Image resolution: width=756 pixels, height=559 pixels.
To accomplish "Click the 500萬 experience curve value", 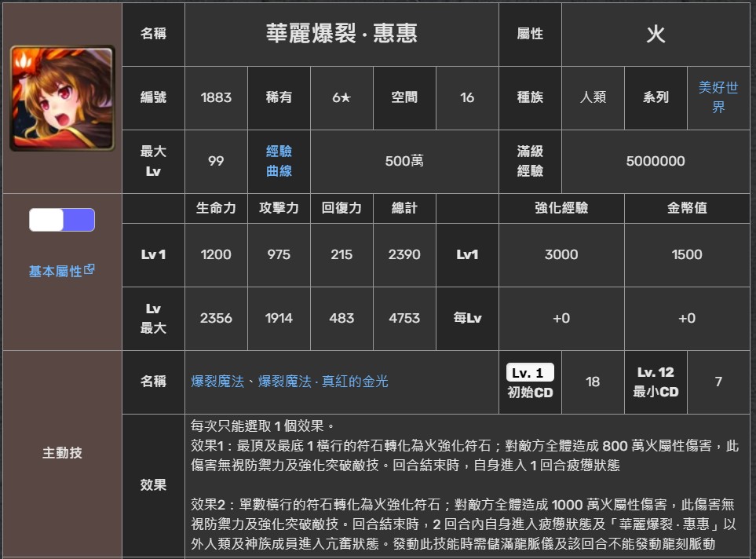I will (x=404, y=161).
